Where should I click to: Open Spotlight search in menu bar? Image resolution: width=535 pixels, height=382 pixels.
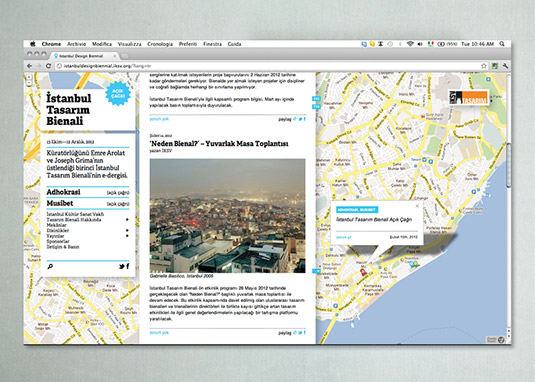[502, 44]
